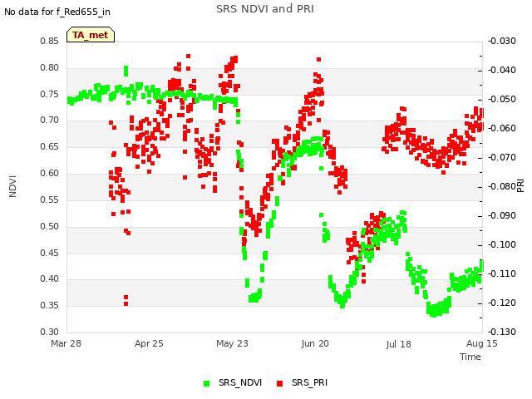
Task: Click the Apr 25 x-axis tick label
Action: point(149,343)
